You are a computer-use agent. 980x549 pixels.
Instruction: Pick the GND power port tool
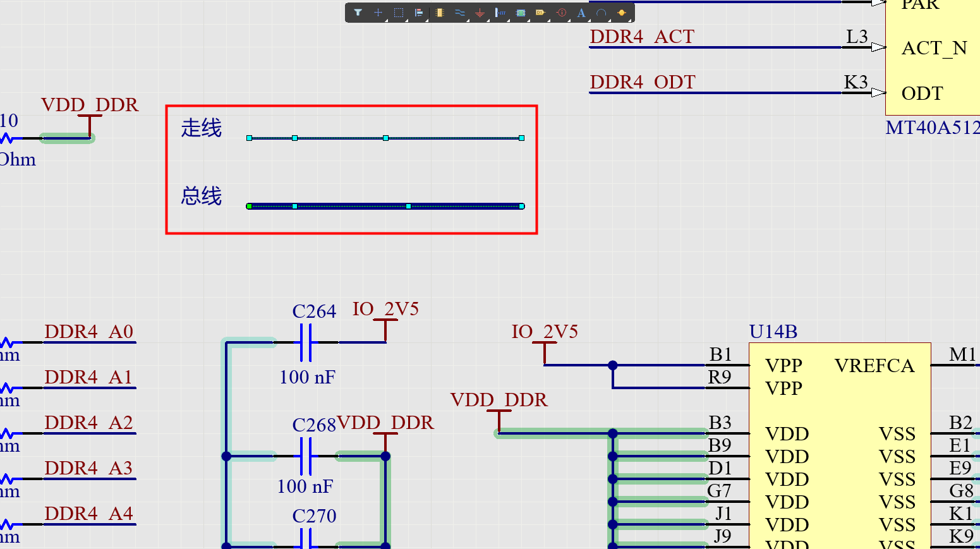pyautogui.click(x=480, y=13)
